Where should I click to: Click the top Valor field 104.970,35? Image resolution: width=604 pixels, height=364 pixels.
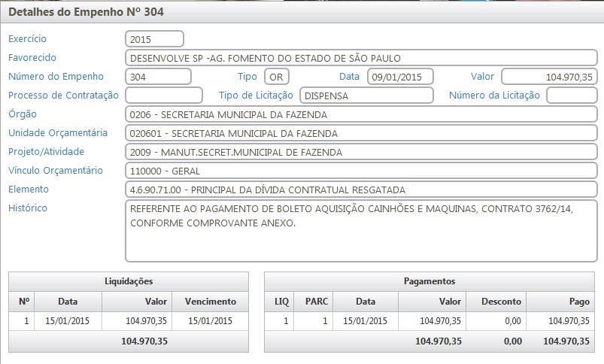[x=549, y=76]
